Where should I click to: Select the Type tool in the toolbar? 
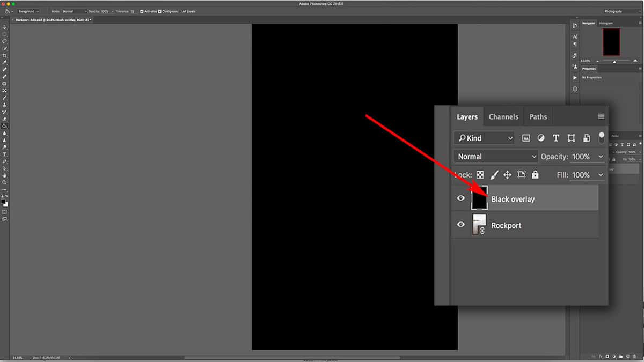point(4,154)
